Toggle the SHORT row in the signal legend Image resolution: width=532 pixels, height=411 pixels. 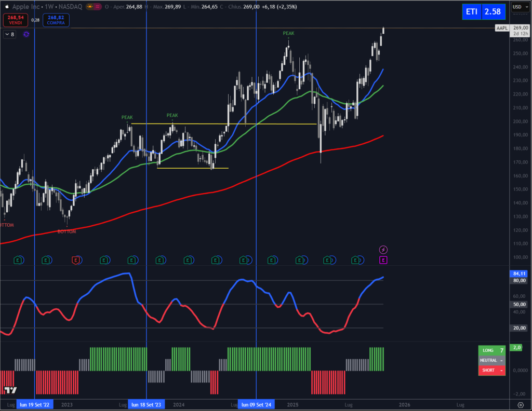pos(491,370)
